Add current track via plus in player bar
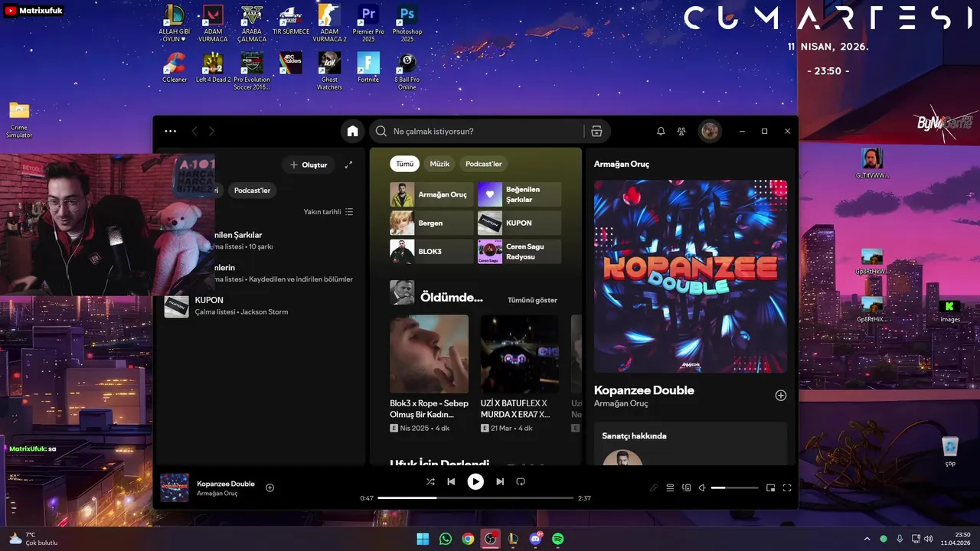980x551 pixels. [x=270, y=487]
